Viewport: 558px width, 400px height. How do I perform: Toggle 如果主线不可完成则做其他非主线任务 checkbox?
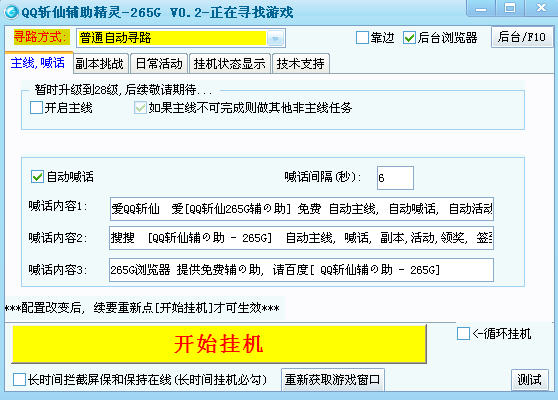pyautogui.click(x=140, y=107)
